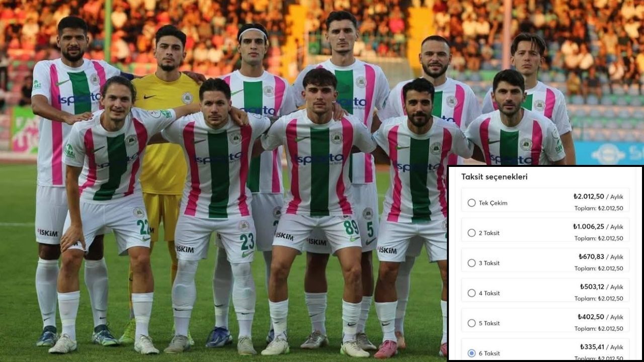Click the ₺670,83 / Aylık amount
Viewport: 644px width, 362px height.
[x=601, y=257]
